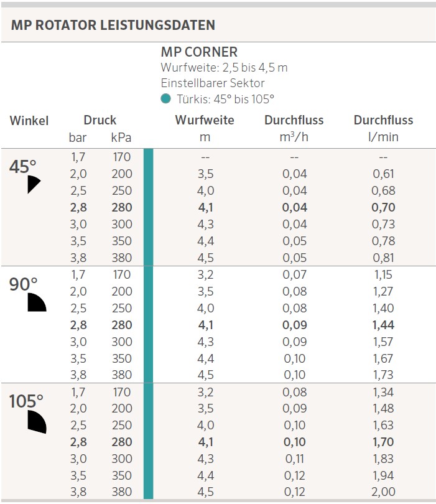Click the 1,48 l/min value
This screenshot has width=436, height=504.
(383, 408)
